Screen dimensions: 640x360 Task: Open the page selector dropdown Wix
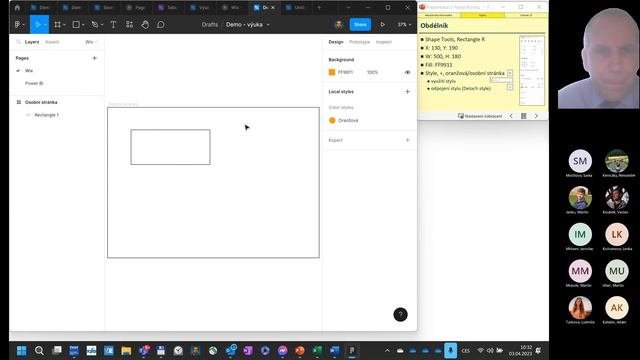pyautogui.click(x=91, y=42)
